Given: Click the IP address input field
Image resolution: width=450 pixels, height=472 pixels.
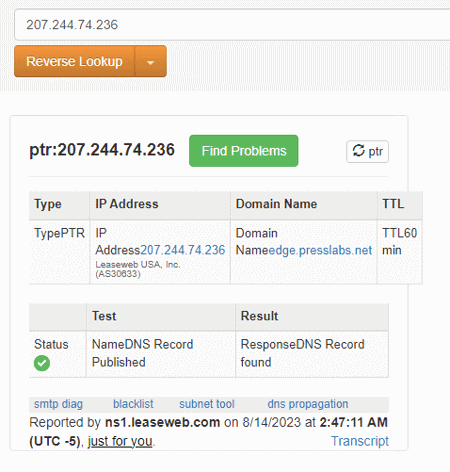Looking at the screenshot, I should tap(232, 25).
